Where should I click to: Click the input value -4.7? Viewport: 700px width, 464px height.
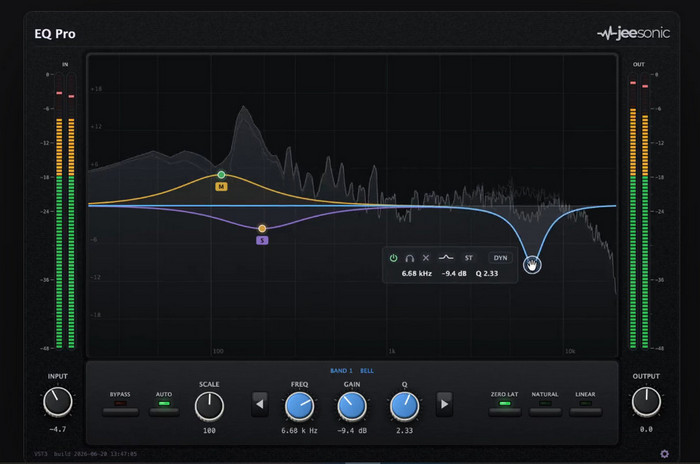point(58,429)
